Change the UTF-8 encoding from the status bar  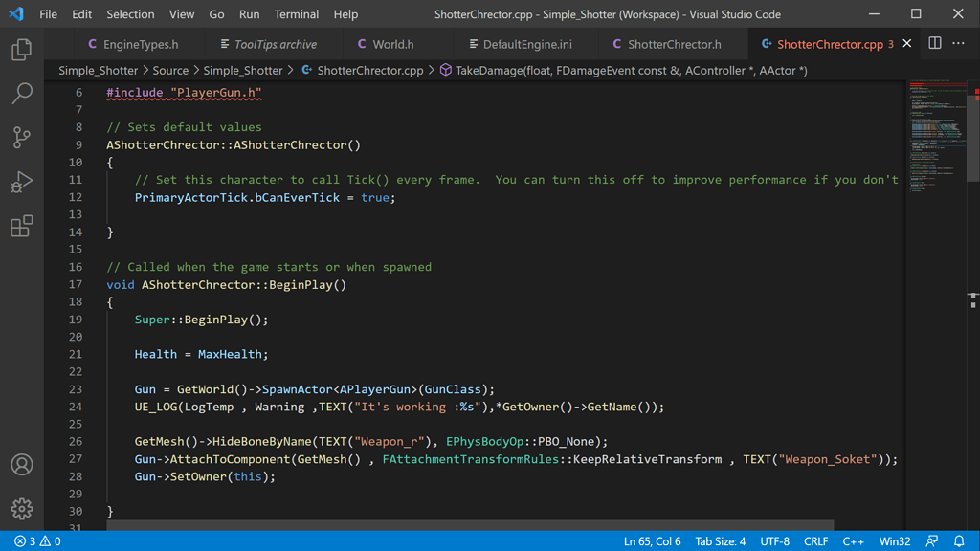pyautogui.click(x=775, y=540)
